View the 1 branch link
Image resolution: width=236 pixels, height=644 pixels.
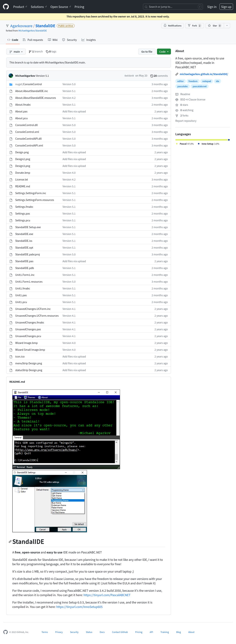(x=36, y=52)
